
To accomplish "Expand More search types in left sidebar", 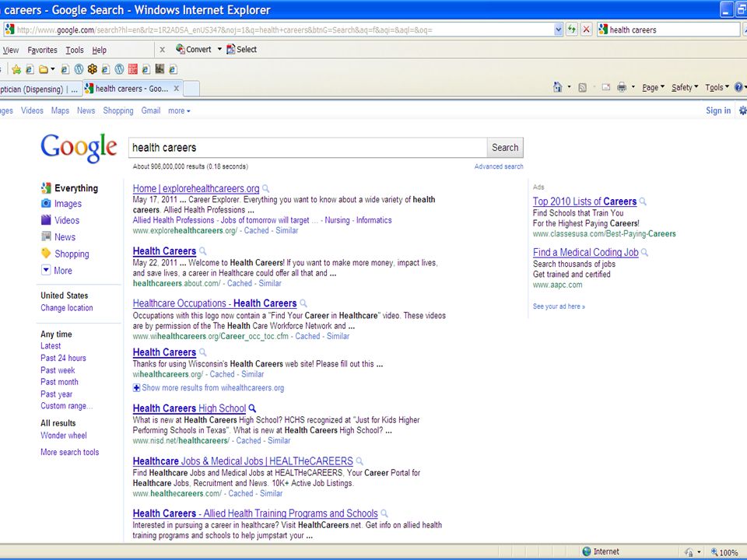I will click(57, 270).
